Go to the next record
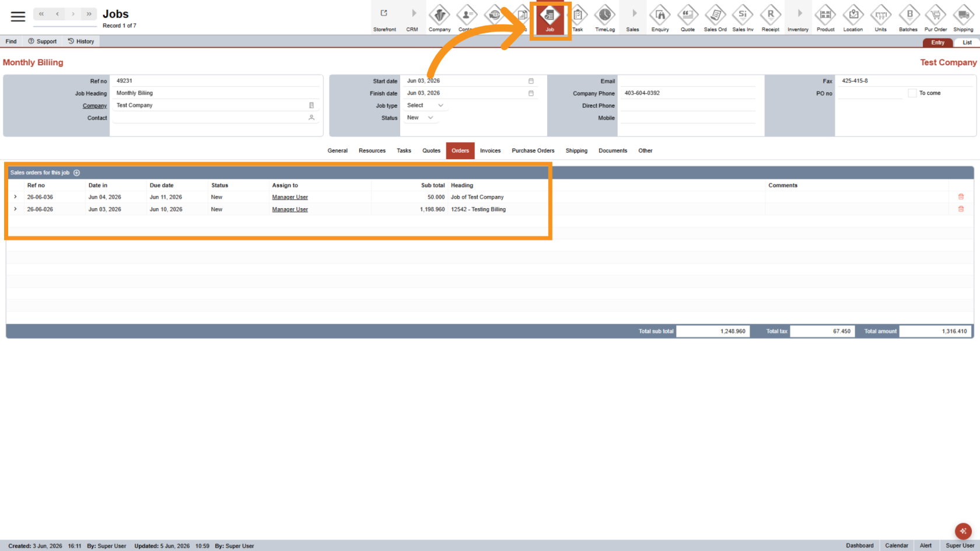The width and height of the screenshot is (980, 551). [73, 14]
